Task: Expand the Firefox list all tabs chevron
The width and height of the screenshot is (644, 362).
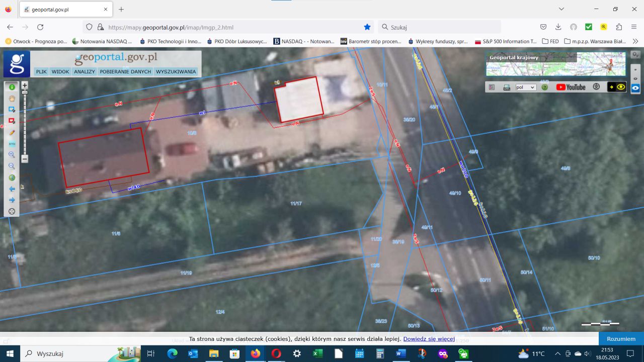Action: (562, 9)
